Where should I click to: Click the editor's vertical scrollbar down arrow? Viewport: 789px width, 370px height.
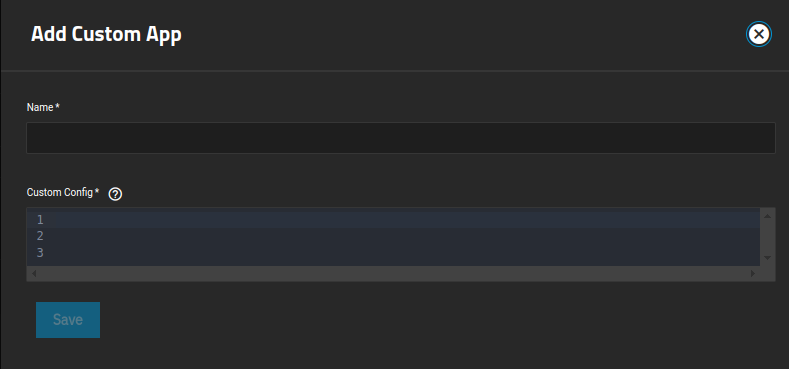pyautogui.click(x=767, y=258)
